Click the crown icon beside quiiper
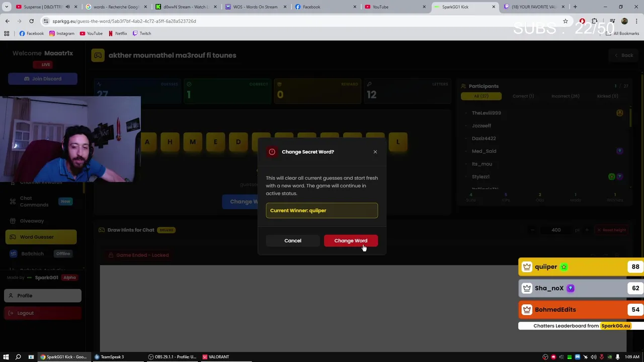This screenshot has width=644, height=362. 527,267
